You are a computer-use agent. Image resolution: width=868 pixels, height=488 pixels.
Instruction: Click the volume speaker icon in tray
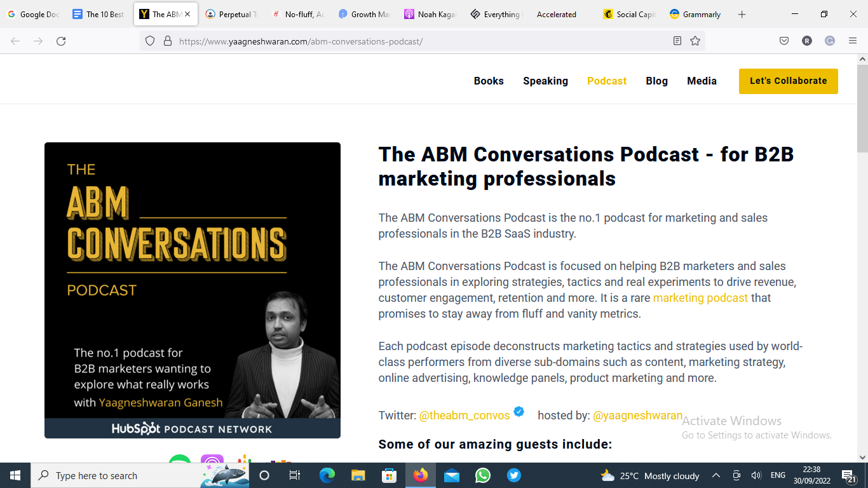point(756,475)
